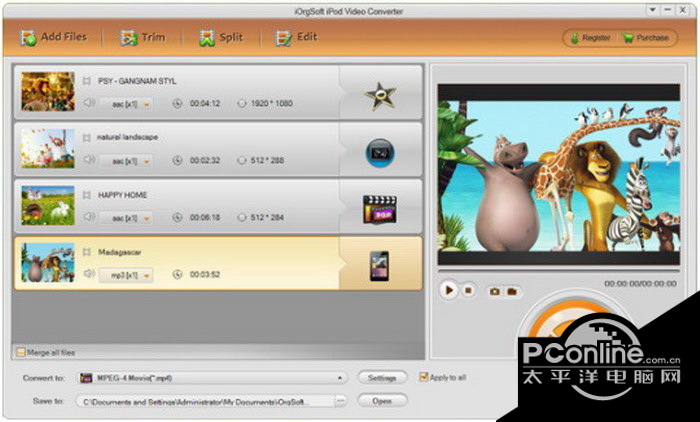Open the audio track dropdown for natural landscape
Viewport: 700px width, 422px height.
point(126,161)
